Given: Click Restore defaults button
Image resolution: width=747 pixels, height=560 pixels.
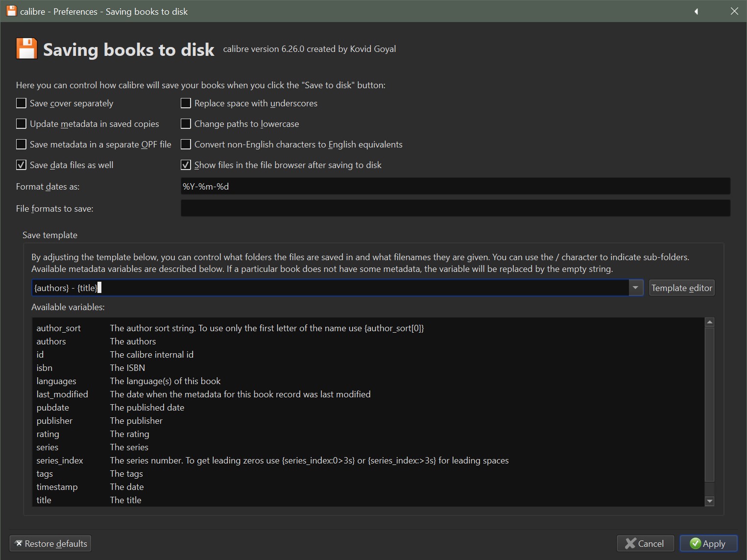Looking at the screenshot, I should pyautogui.click(x=50, y=543).
